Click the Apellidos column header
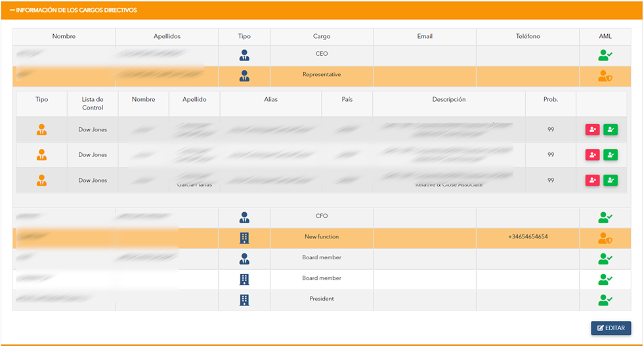644x346 pixels. (x=167, y=37)
